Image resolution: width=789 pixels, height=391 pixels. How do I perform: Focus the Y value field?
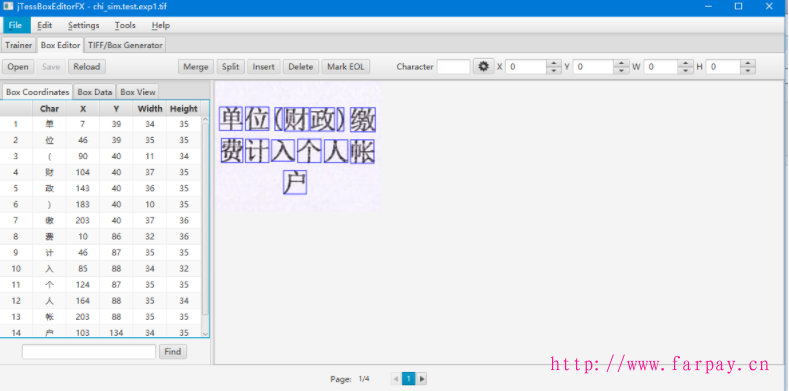(593, 66)
